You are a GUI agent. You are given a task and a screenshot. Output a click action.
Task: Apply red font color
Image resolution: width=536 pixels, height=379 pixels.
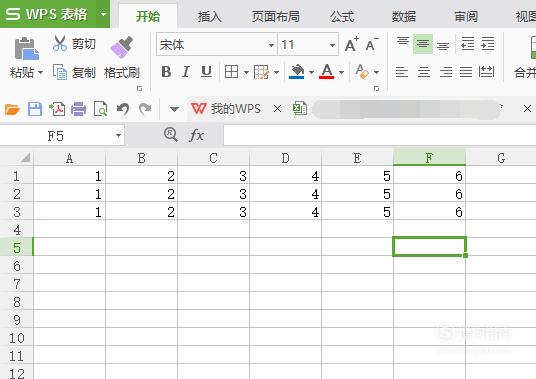pos(326,72)
